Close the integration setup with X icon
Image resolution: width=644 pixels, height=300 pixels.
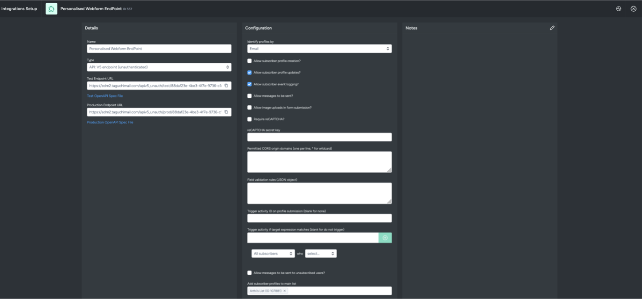(633, 9)
